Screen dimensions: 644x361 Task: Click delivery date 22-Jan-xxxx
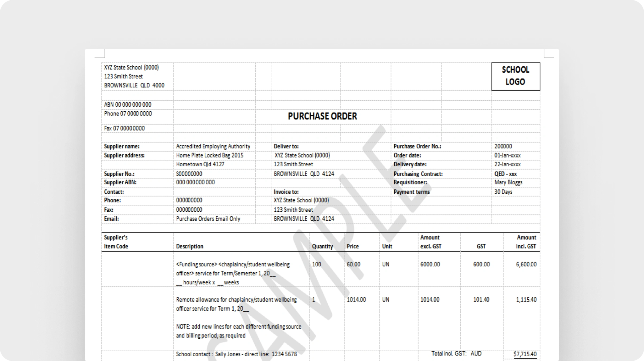508,164
